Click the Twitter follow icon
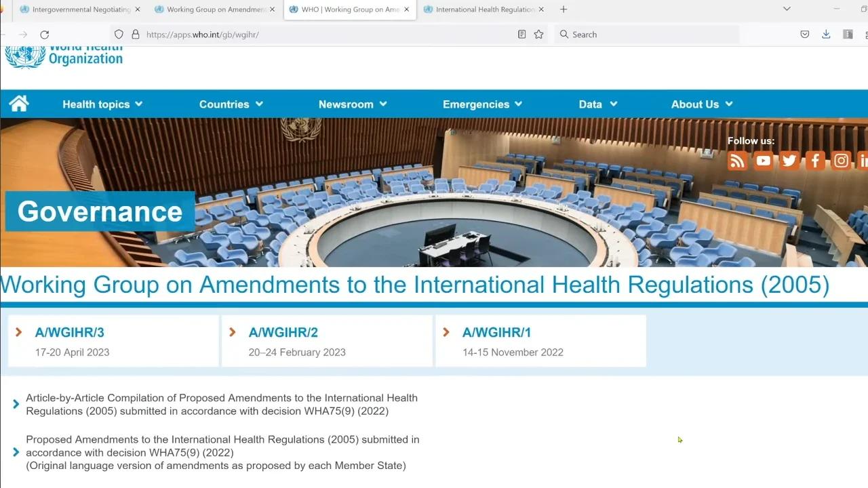 point(789,161)
